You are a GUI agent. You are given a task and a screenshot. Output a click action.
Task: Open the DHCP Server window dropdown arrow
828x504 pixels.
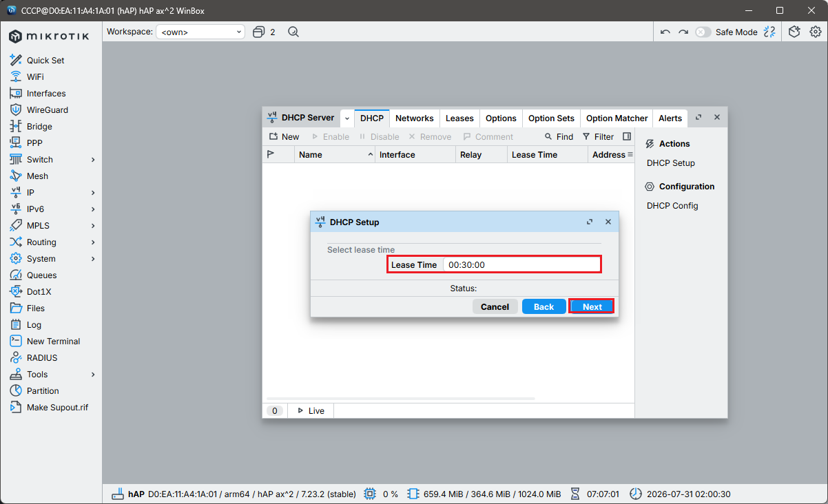(x=347, y=118)
